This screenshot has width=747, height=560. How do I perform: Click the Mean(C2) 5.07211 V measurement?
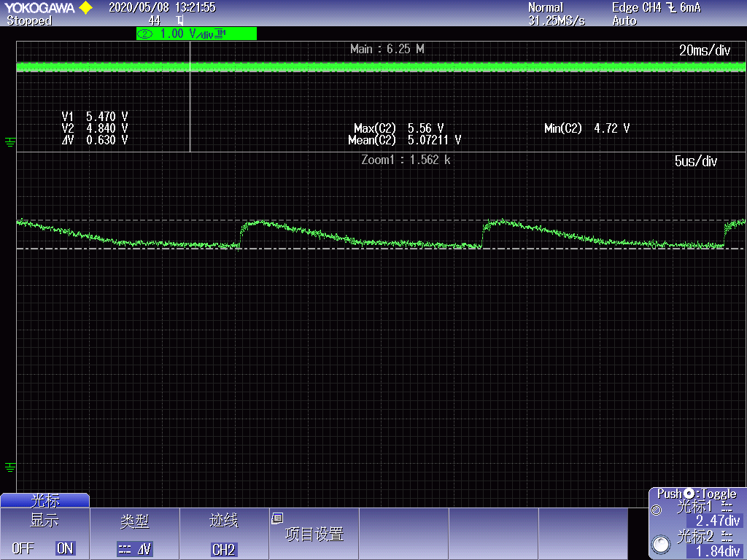[x=404, y=140]
